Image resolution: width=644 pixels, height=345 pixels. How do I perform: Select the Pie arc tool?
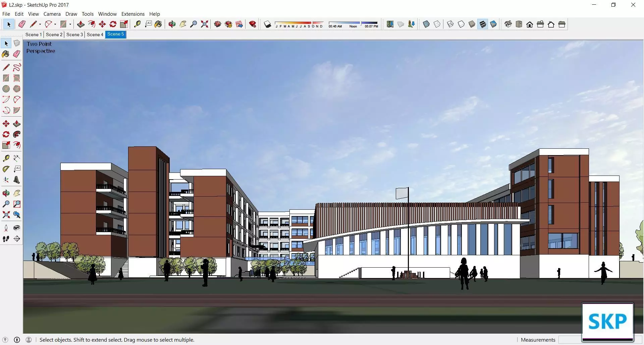[17, 110]
